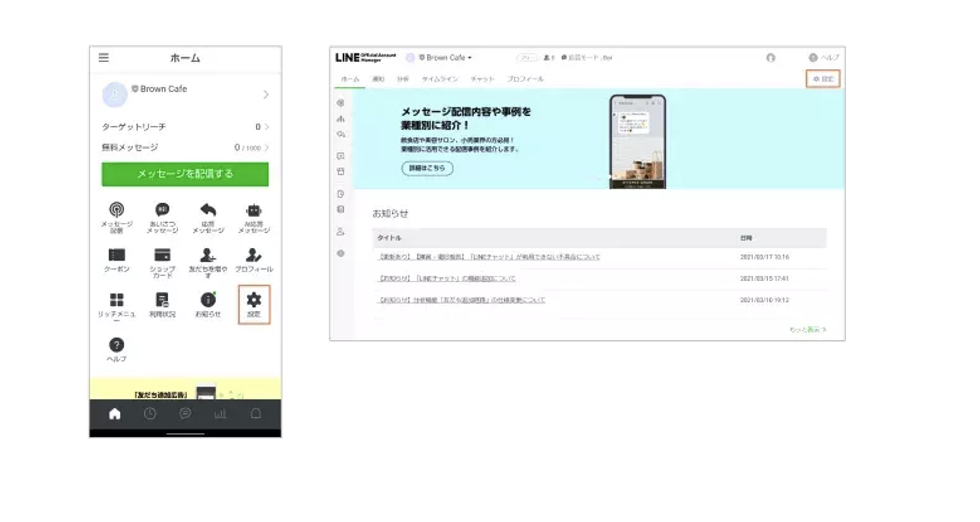Switch to the プロフィール tab on desktop

[525, 79]
